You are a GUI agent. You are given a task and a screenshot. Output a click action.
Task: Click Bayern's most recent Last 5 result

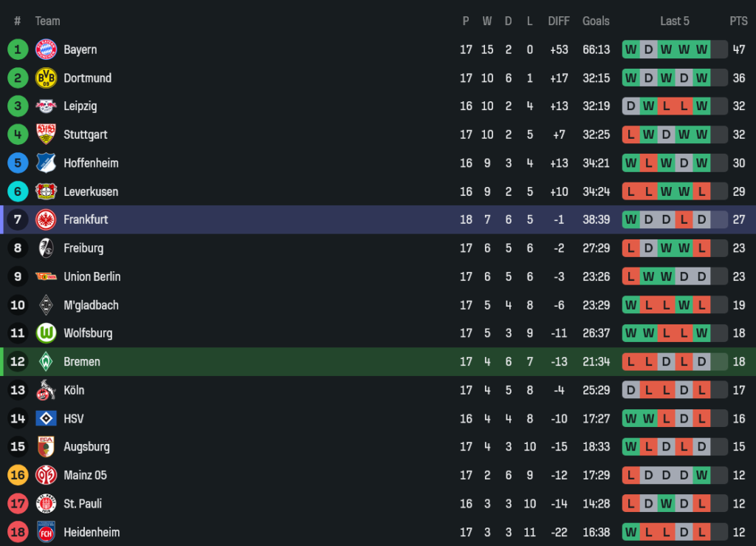[x=701, y=50]
